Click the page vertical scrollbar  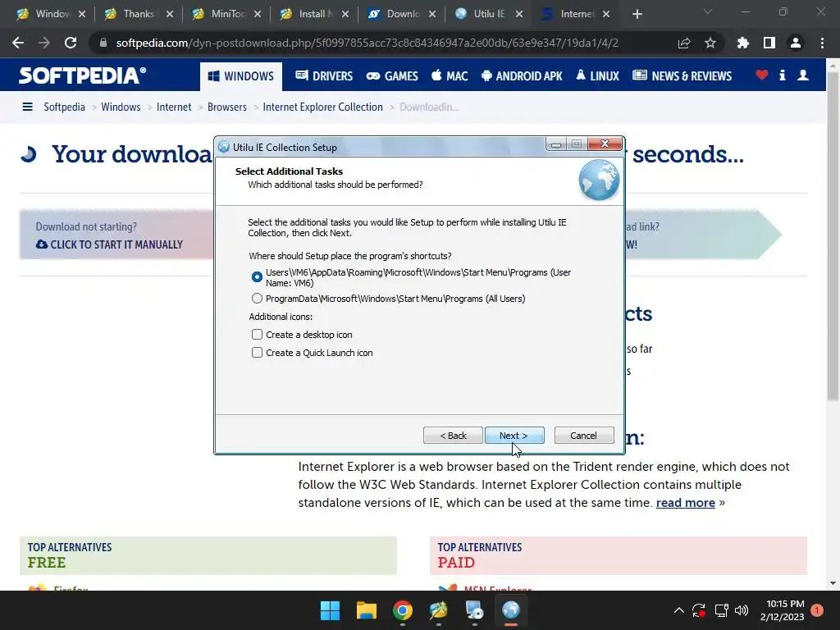tap(833, 235)
